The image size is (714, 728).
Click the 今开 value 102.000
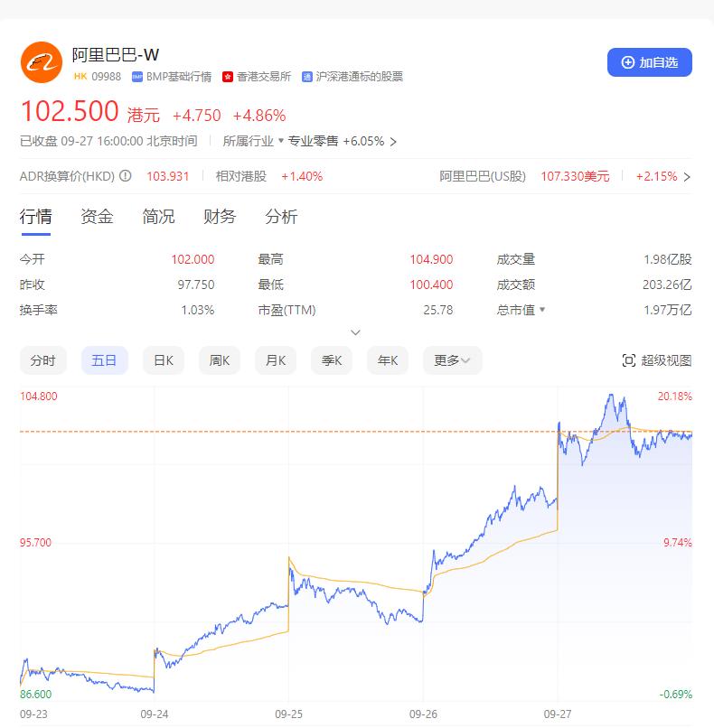click(x=193, y=259)
